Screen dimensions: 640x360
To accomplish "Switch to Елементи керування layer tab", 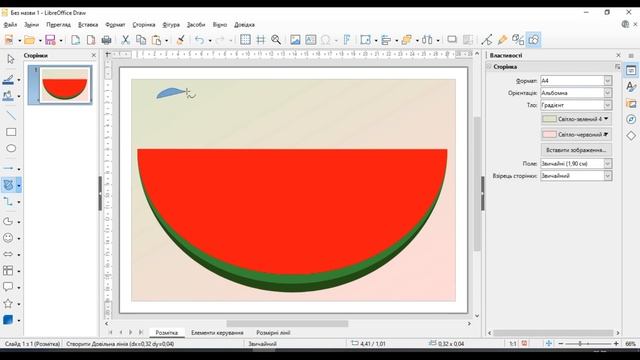I will pos(217,333).
